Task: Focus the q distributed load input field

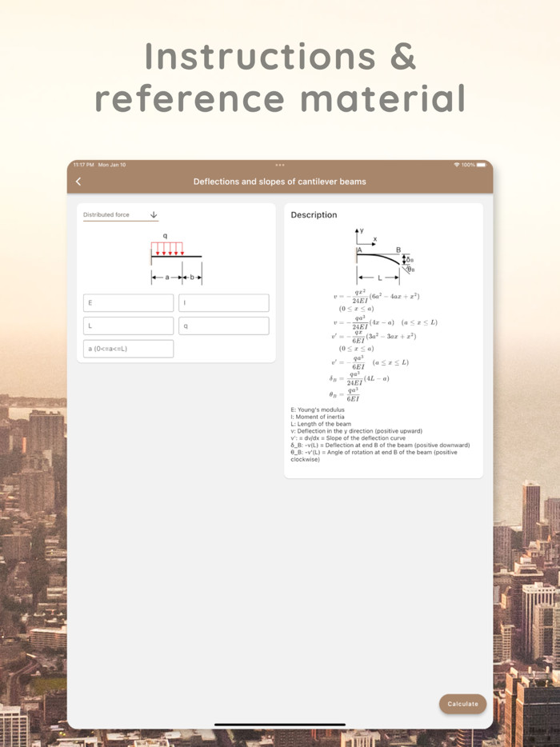Action: click(x=223, y=326)
